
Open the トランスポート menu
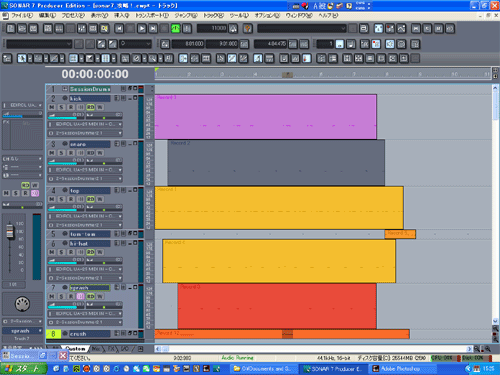click(152, 16)
